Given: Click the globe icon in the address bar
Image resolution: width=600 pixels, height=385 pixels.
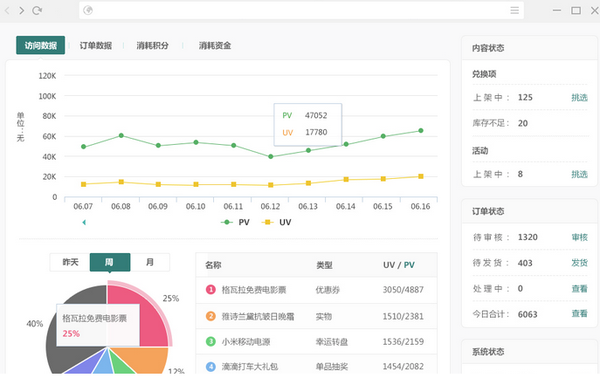Looking at the screenshot, I should click(88, 10).
